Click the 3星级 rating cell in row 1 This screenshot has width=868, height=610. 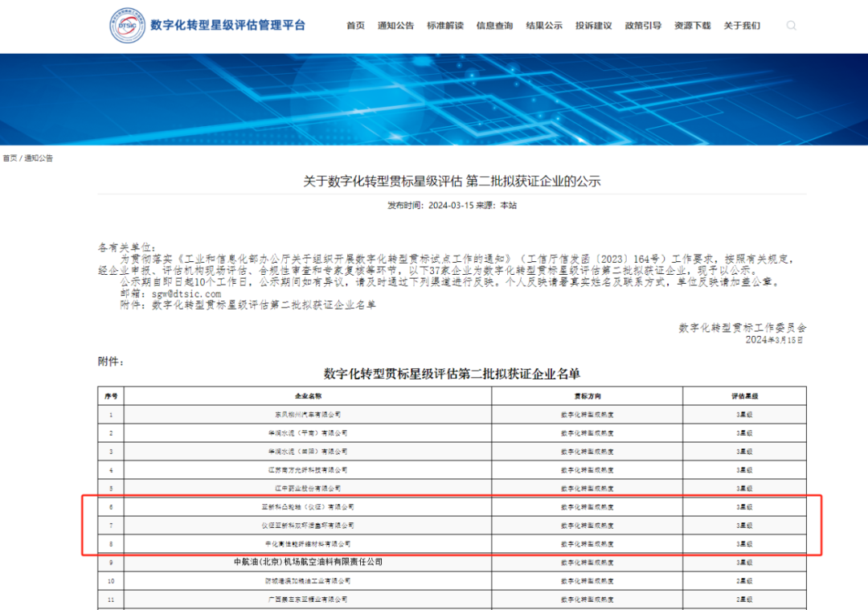click(744, 415)
